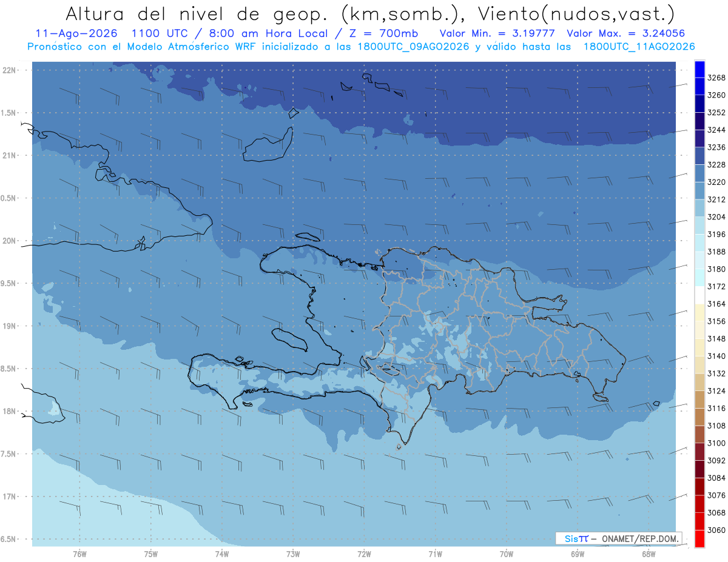Click "Valor Min. = 3.19777"
Image resolution: width=728 pixels, height=562 pixels.
pyautogui.click(x=497, y=33)
